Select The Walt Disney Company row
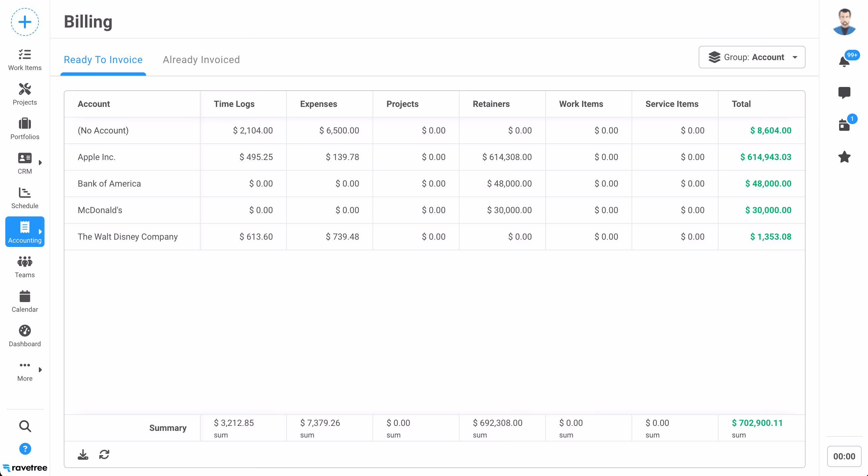 click(x=434, y=237)
